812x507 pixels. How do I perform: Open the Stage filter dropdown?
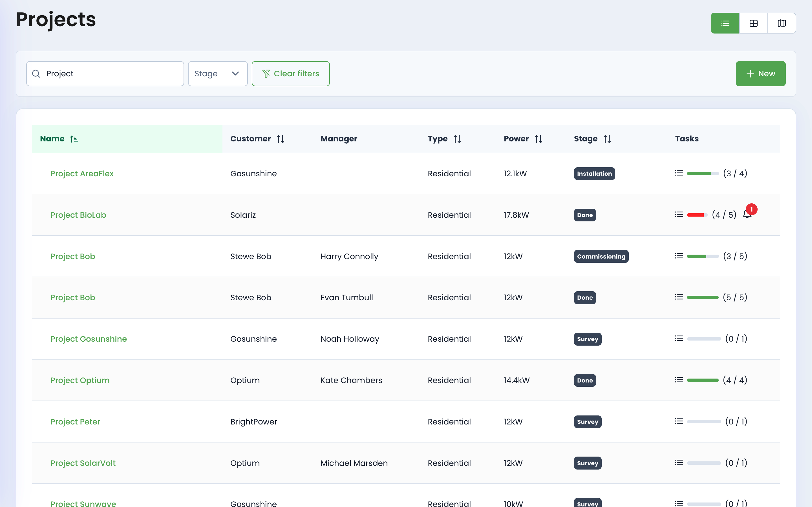217,74
